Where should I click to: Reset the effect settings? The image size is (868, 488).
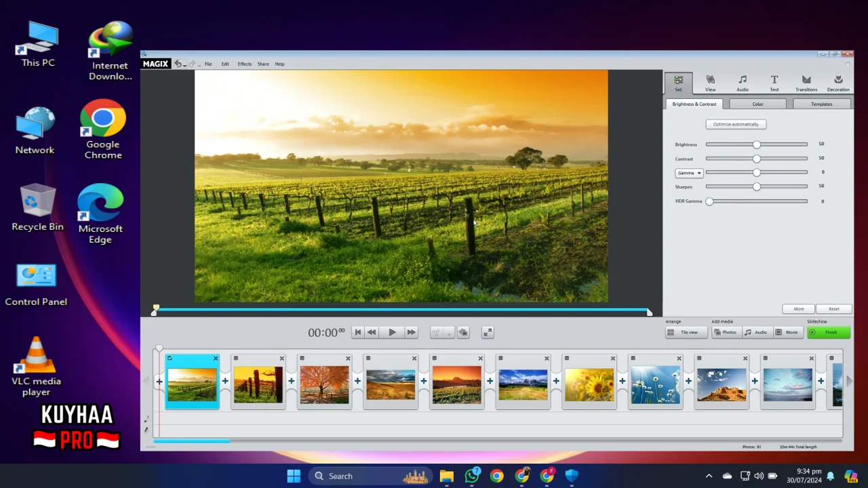[834, 308]
